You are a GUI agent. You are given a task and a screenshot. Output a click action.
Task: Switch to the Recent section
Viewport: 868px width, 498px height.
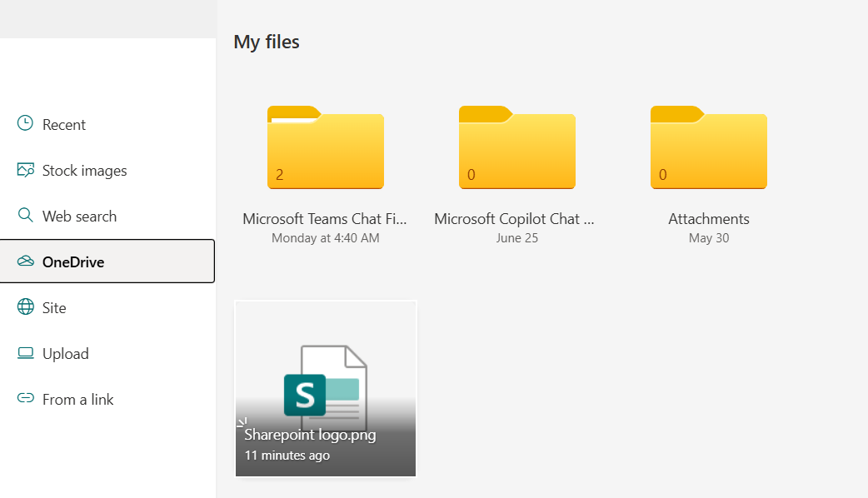(x=63, y=123)
